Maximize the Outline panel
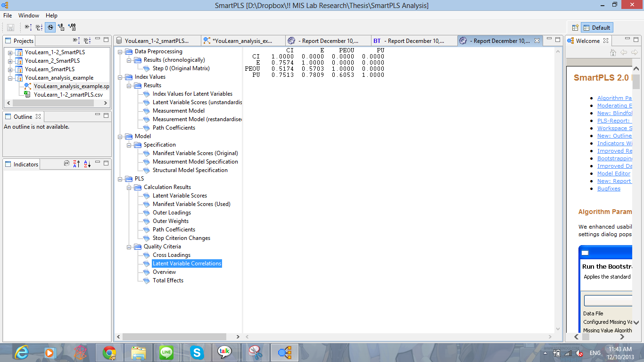 tap(106, 115)
